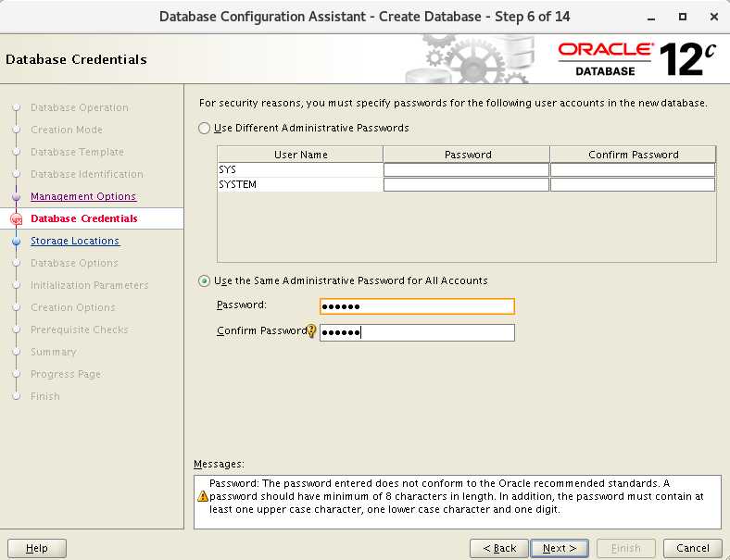Click the Initialization Parameters step

click(89, 285)
